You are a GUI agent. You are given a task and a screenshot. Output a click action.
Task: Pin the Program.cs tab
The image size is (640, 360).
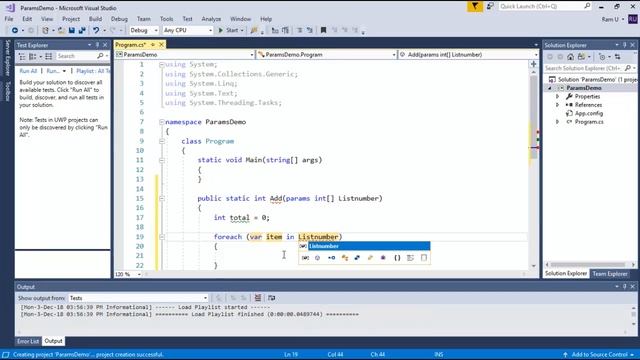point(153,44)
